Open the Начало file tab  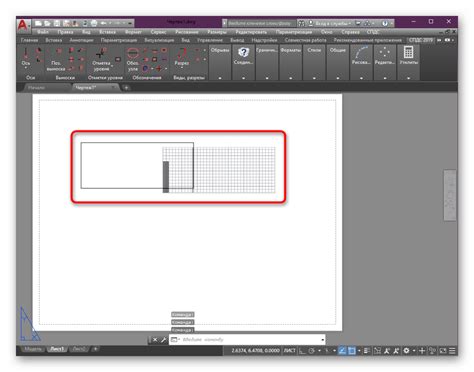(37, 88)
